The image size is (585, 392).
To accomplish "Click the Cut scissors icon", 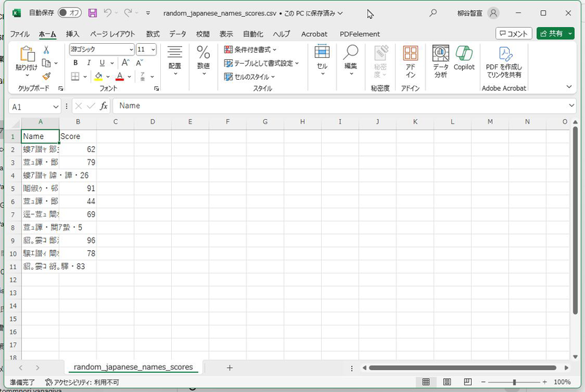I will tap(46, 50).
